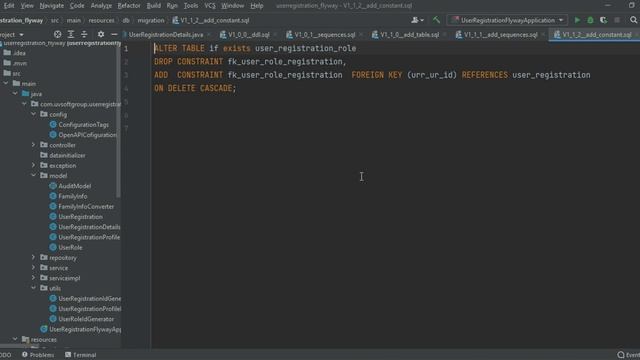Switch to V1_1_0__add_table.sql tab
Viewport: 640px width, 360px height.
[409, 35]
